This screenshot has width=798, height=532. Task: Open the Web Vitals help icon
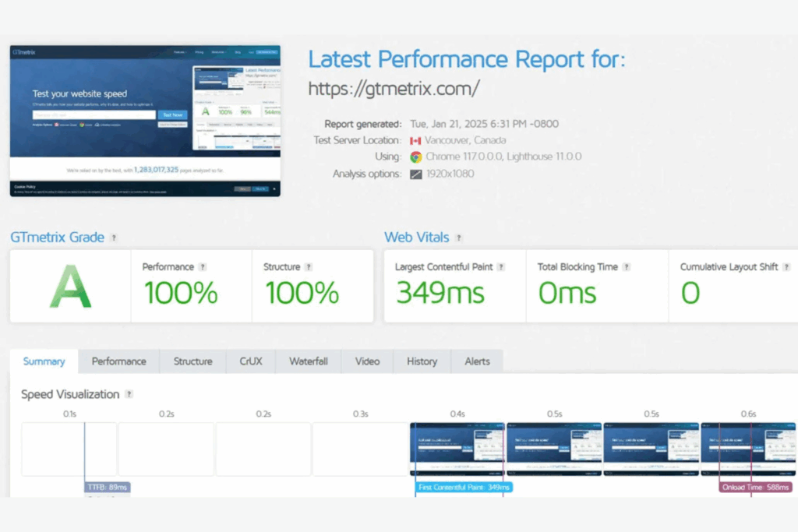pos(458,238)
